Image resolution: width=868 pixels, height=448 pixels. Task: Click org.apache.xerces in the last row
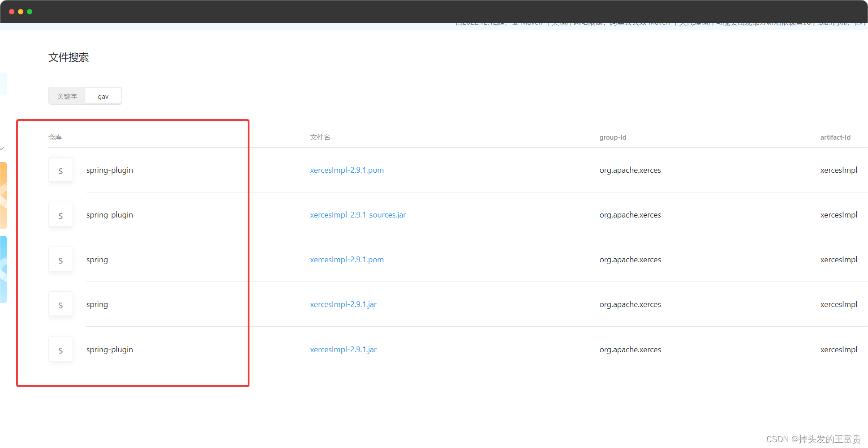(630, 350)
